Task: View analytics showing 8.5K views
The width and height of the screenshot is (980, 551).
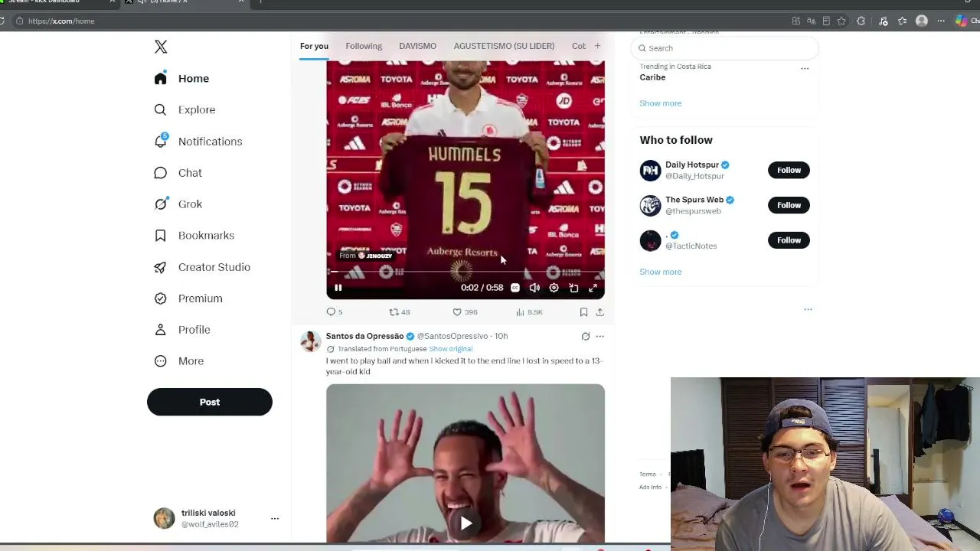Action: [529, 311]
